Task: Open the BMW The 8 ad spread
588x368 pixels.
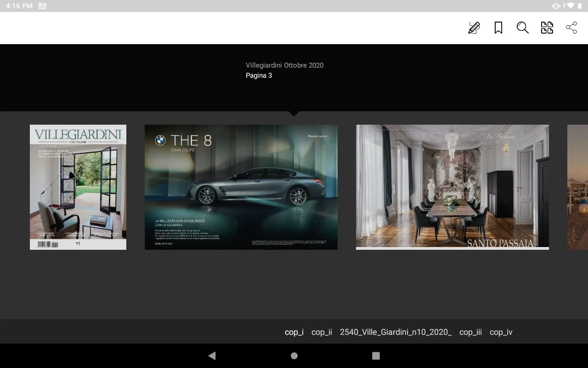Action: point(241,187)
